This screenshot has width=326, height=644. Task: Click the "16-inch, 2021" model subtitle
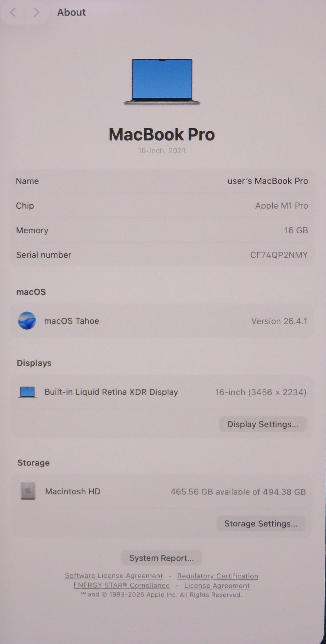tap(162, 151)
